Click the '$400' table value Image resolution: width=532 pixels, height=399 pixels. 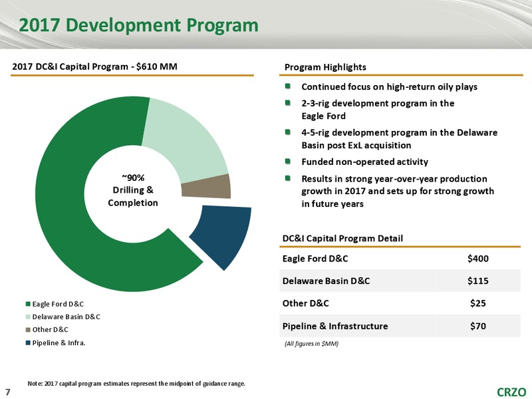coord(477,259)
